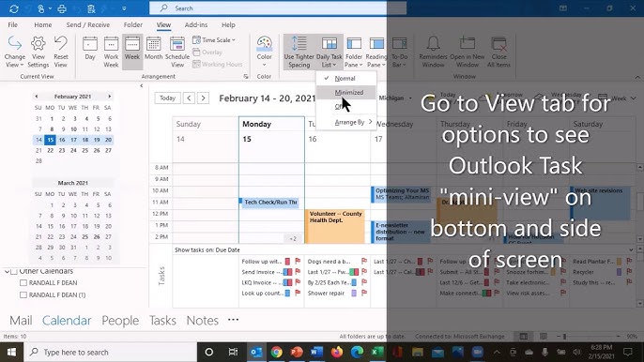The width and height of the screenshot is (644, 362).
Task: Open Firefox from the taskbar
Action: point(337,352)
